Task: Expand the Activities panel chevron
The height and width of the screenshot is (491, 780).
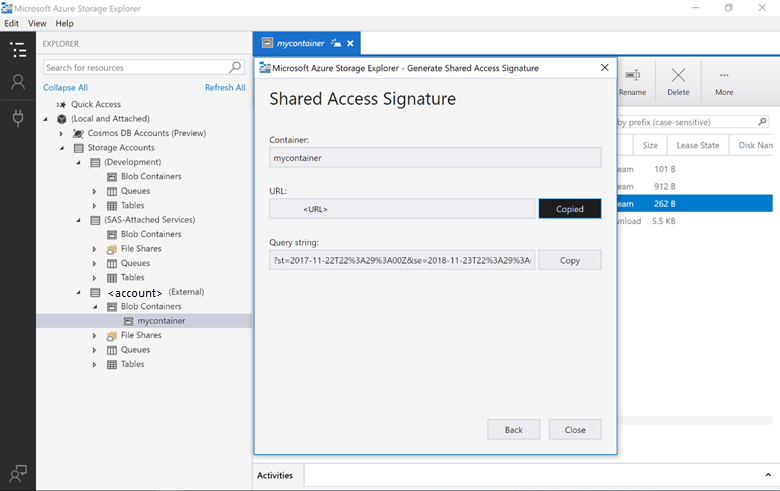Action: tap(768, 475)
